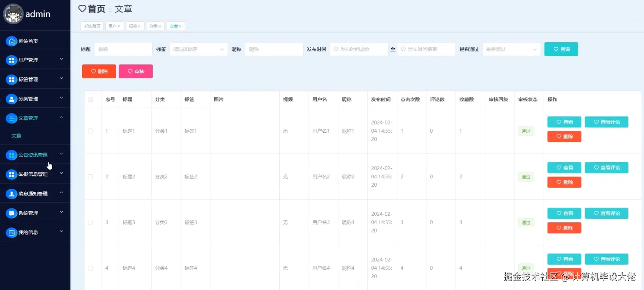Click clock icon in 发布时间结束 field
Image resolution: width=644 pixels, height=290 pixels.
(403, 49)
